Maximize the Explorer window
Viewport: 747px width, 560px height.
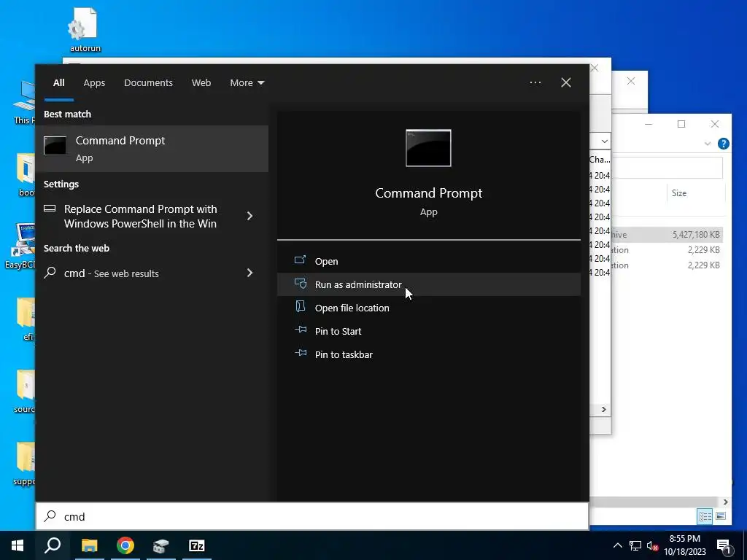(681, 124)
